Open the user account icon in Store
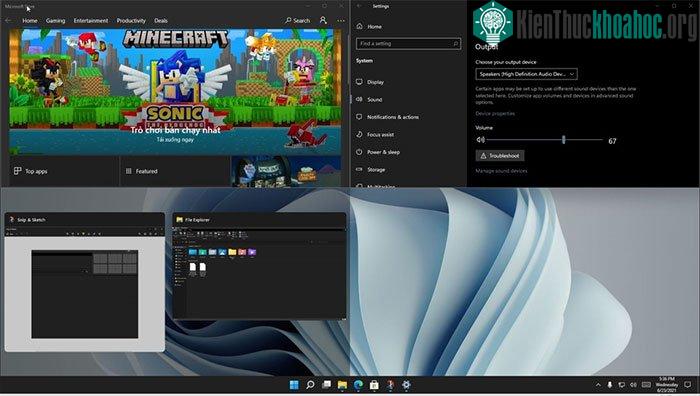The height and width of the screenshot is (396, 700). 323,21
